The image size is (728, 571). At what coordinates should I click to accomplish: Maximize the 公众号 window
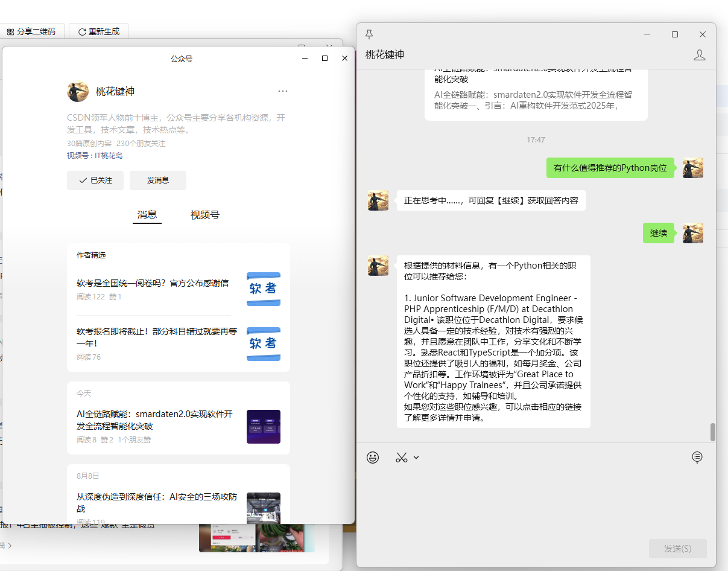(325, 59)
